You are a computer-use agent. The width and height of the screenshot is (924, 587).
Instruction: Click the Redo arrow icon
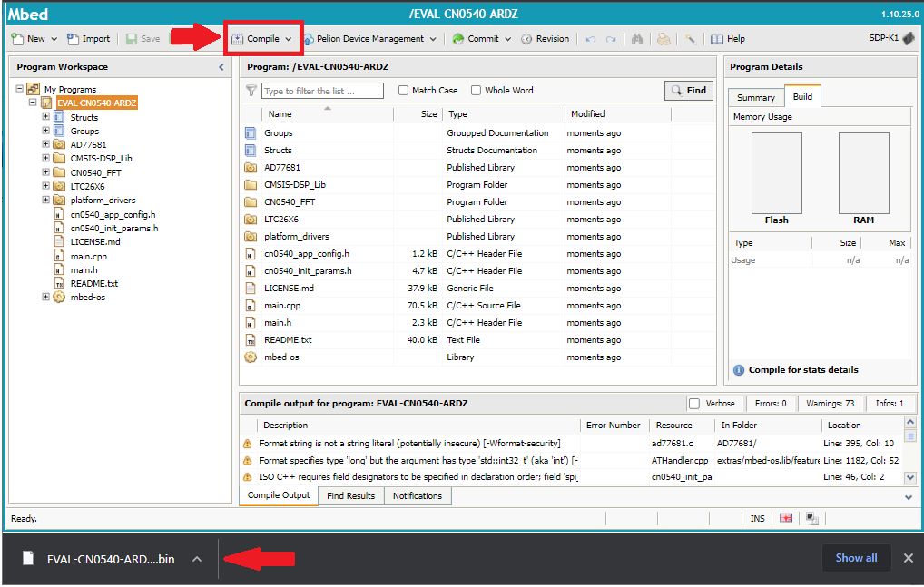[611, 39]
